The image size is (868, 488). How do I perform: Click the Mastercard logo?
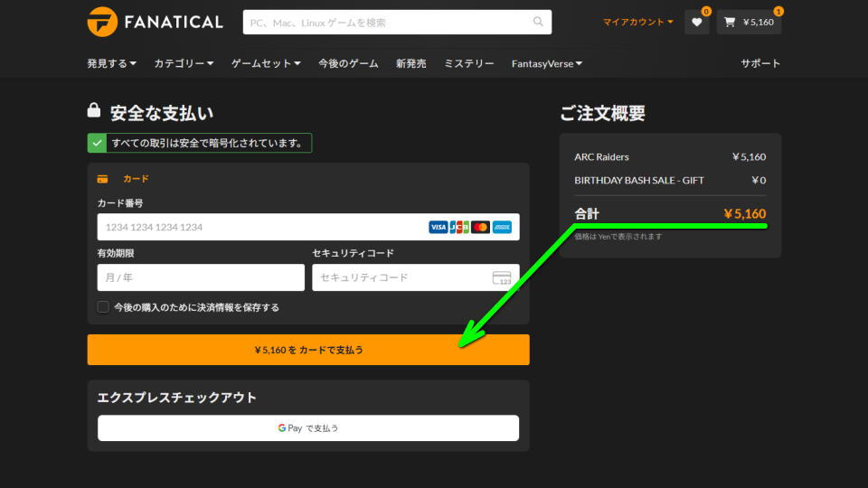480,227
